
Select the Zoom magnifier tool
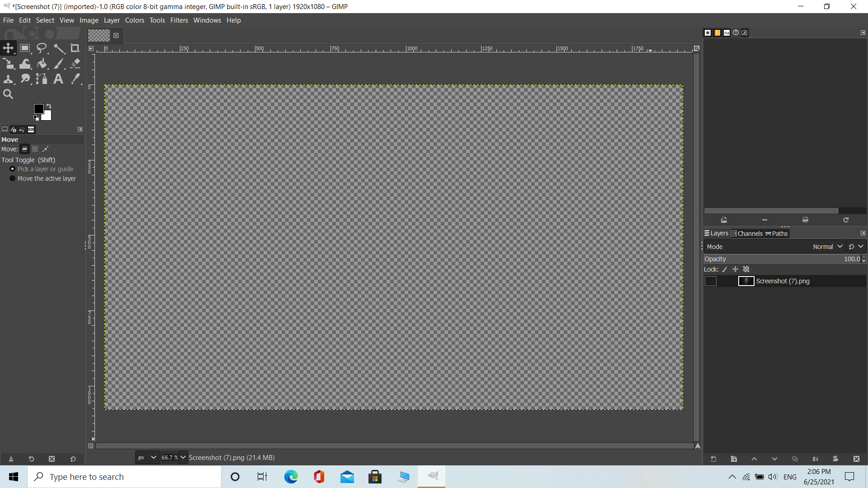tap(8, 94)
